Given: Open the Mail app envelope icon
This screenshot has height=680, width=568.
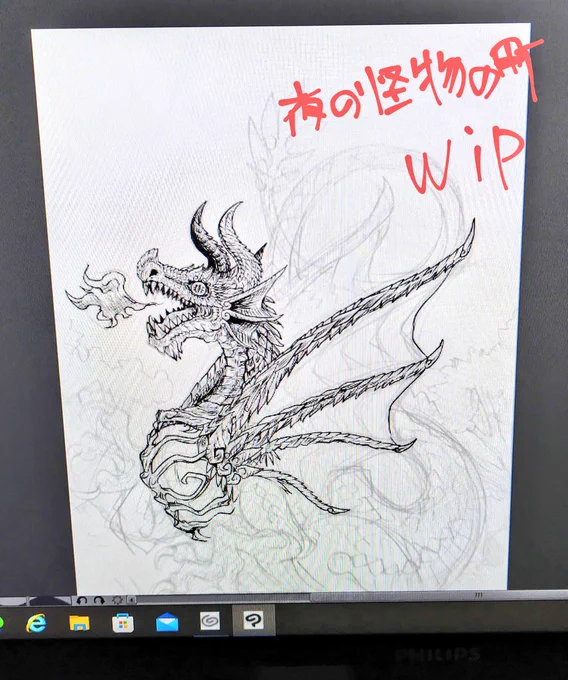Looking at the screenshot, I should (167, 622).
